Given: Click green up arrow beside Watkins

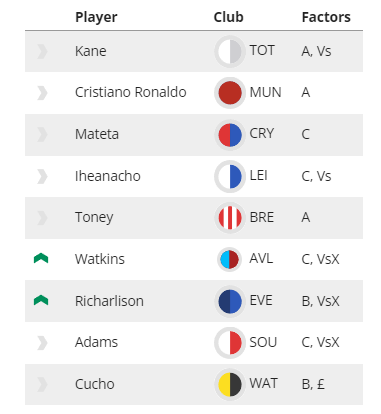Looking at the screenshot, I should click(41, 258).
